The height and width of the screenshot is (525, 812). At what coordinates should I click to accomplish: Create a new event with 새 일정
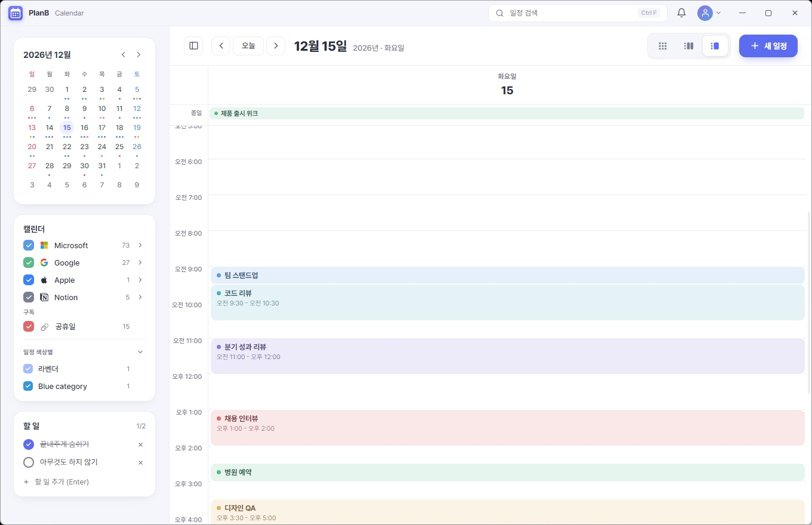[768, 46]
